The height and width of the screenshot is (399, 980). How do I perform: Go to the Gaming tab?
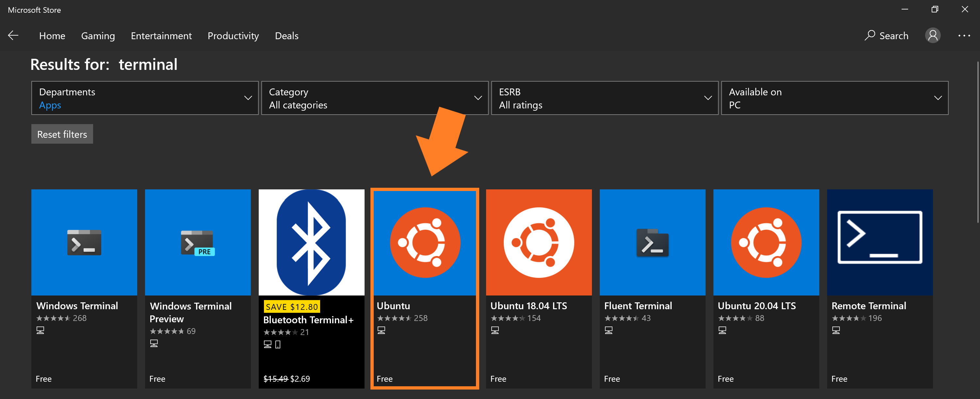click(98, 36)
